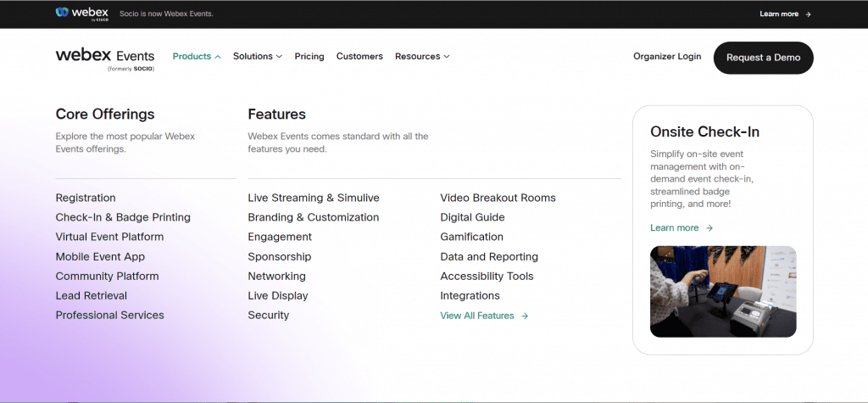The image size is (868, 403).
Task: Open Accessibility Tools
Action: tap(487, 276)
